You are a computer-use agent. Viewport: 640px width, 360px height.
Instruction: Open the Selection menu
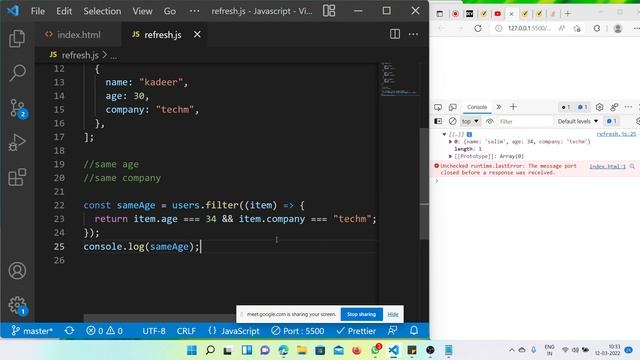(102, 11)
